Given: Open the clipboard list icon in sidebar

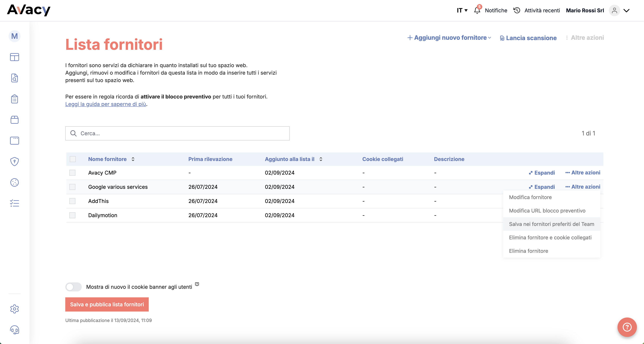Looking at the screenshot, I should [x=15, y=99].
